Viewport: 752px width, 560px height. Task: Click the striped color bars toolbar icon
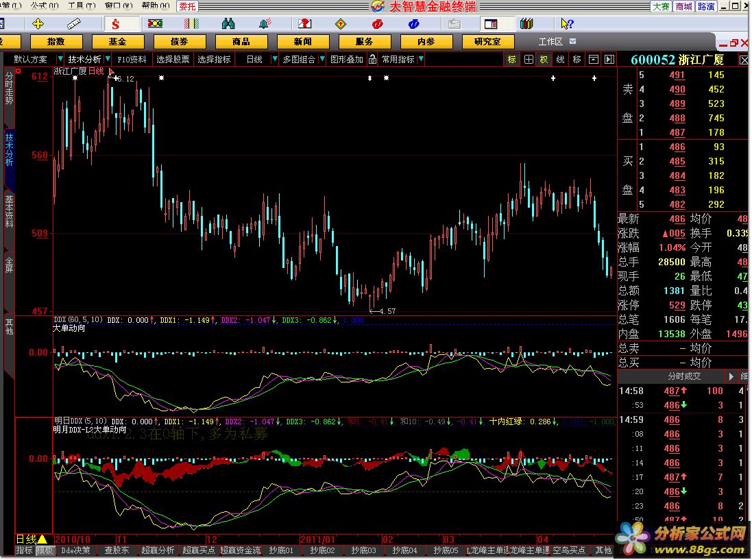coord(191,23)
